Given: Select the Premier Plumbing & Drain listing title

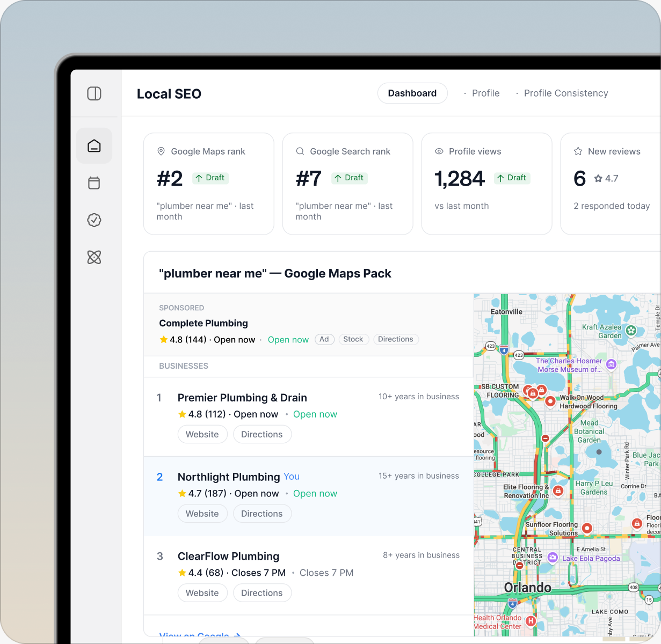Looking at the screenshot, I should 242,398.
